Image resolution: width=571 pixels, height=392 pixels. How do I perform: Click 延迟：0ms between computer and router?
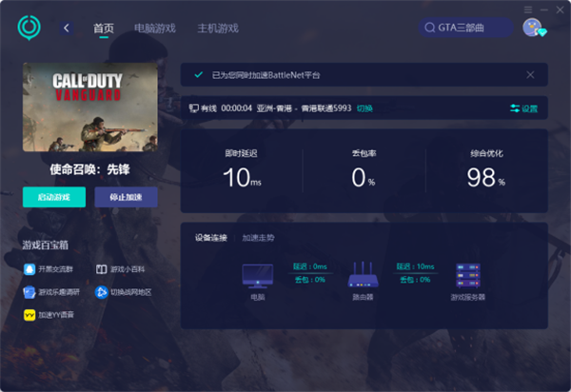coord(310,266)
